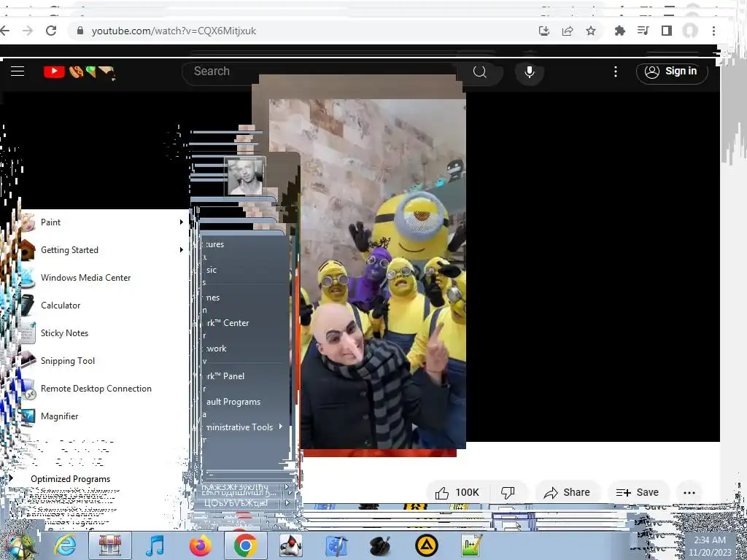This screenshot has width=747, height=560.
Task: Open Firefox from the taskbar
Action: [x=200, y=545]
